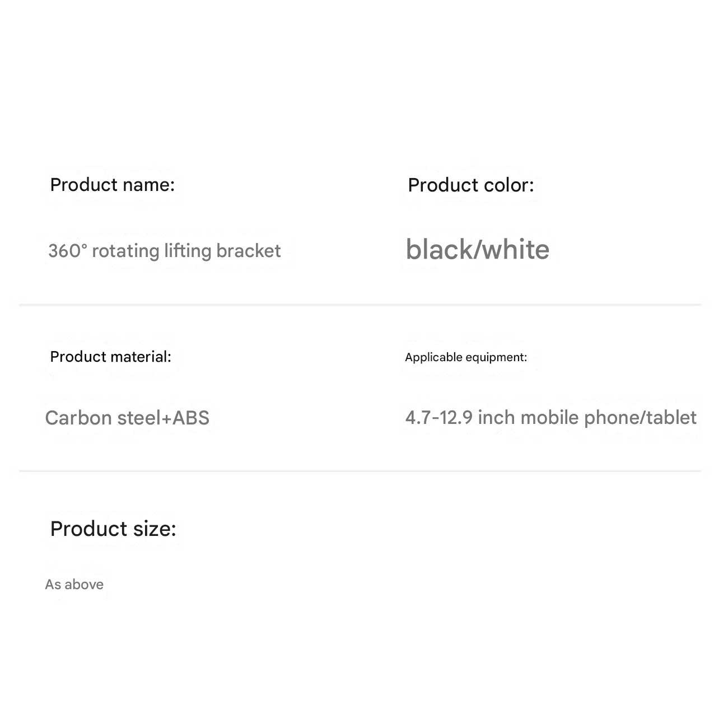This screenshot has width=728, height=728.
Task: Click divider line below product material row
Action: [360, 471]
